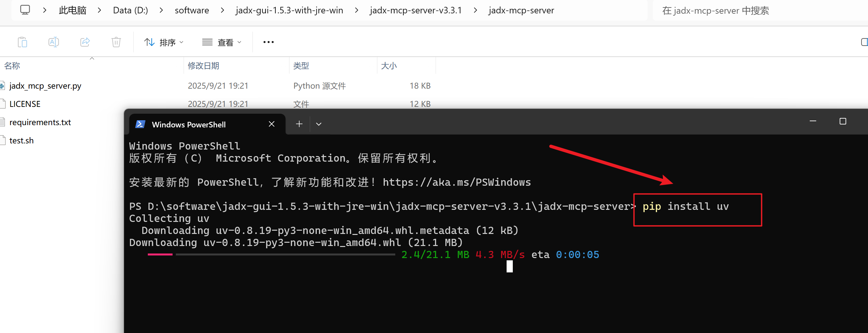The height and width of the screenshot is (333, 868).
Task: Select the jadx_mcp_server.py file
Action: (x=45, y=86)
